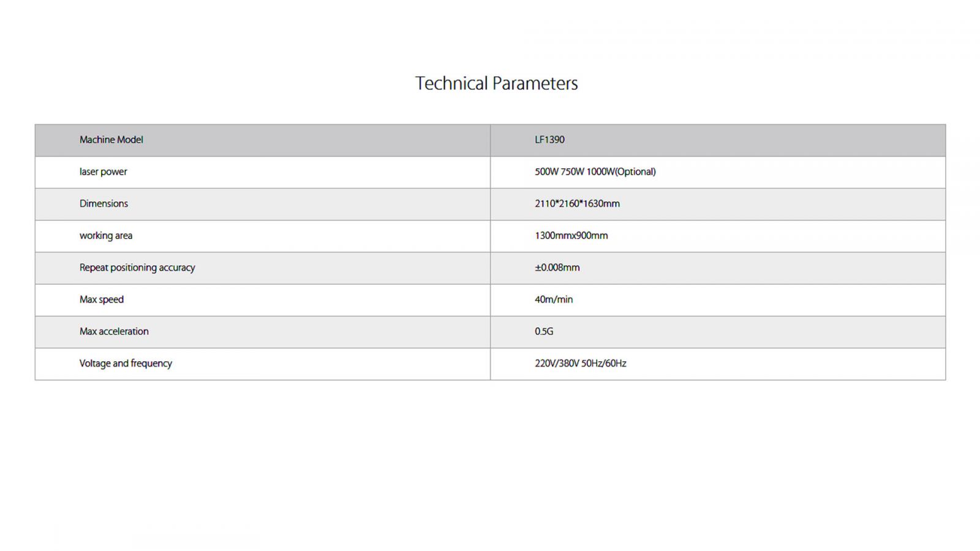980x551 pixels.
Task: Click the Technical Parameters heading
Action: pos(496,83)
